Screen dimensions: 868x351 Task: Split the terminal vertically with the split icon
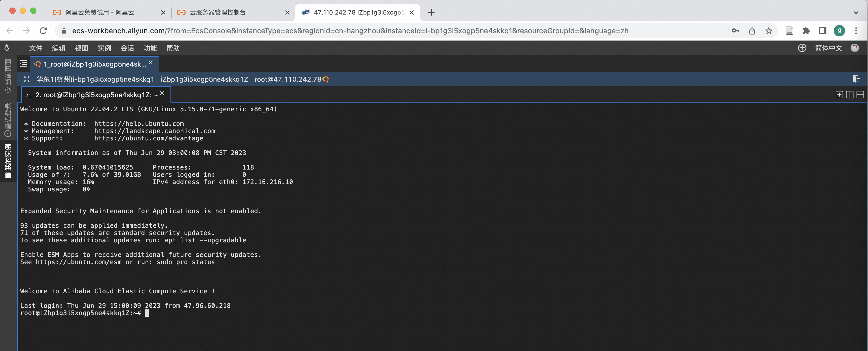tap(850, 95)
